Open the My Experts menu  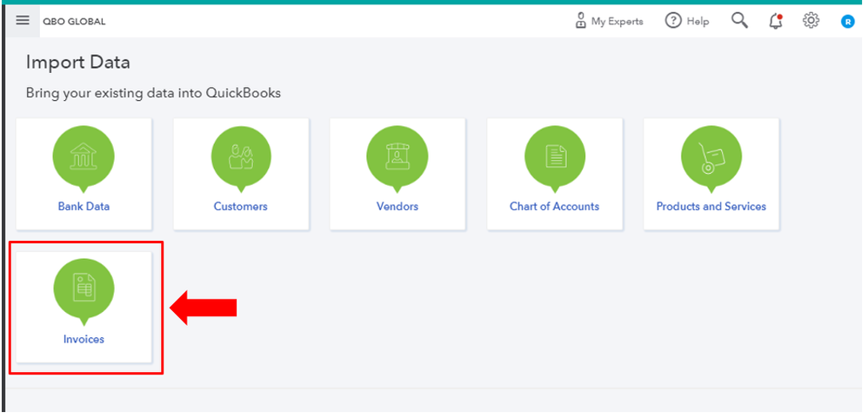[609, 21]
